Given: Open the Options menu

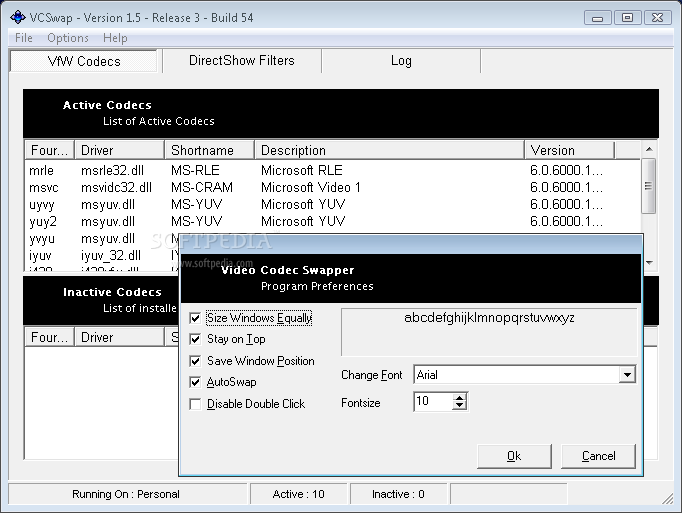Looking at the screenshot, I should (68, 38).
